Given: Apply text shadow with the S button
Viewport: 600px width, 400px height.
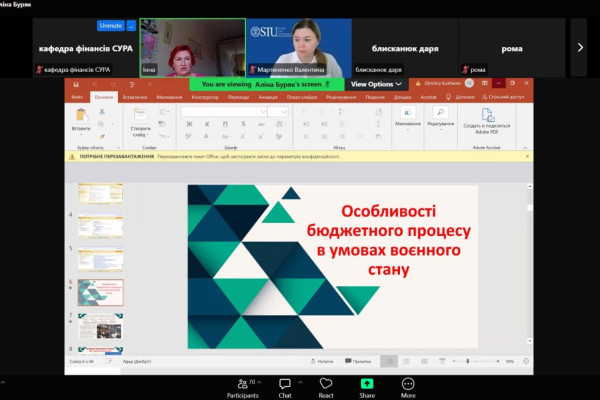Looking at the screenshot, I should (x=243, y=124).
